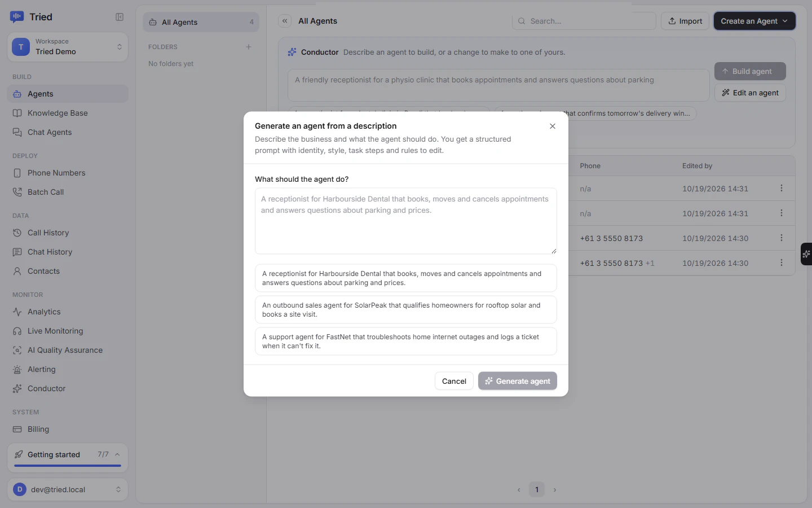Open Live Monitoring
The image size is (812, 508).
point(68,331)
